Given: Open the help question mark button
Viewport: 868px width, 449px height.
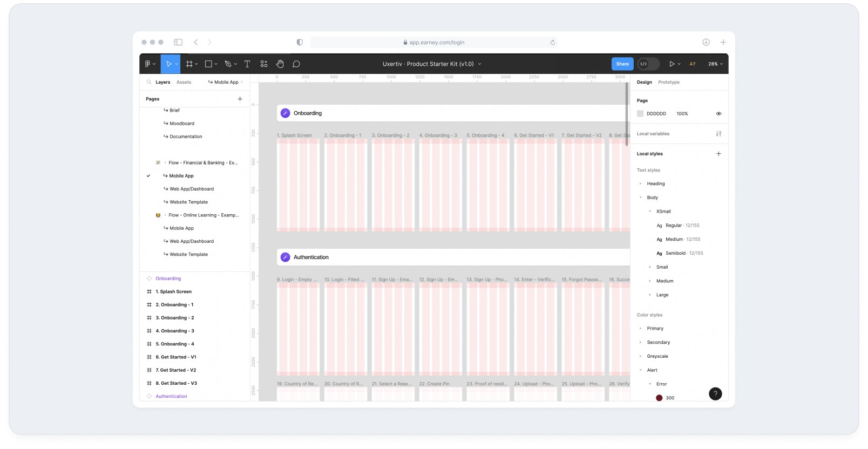Looking at the screenshot, I should pyautogui.click(x=715, y=394).
